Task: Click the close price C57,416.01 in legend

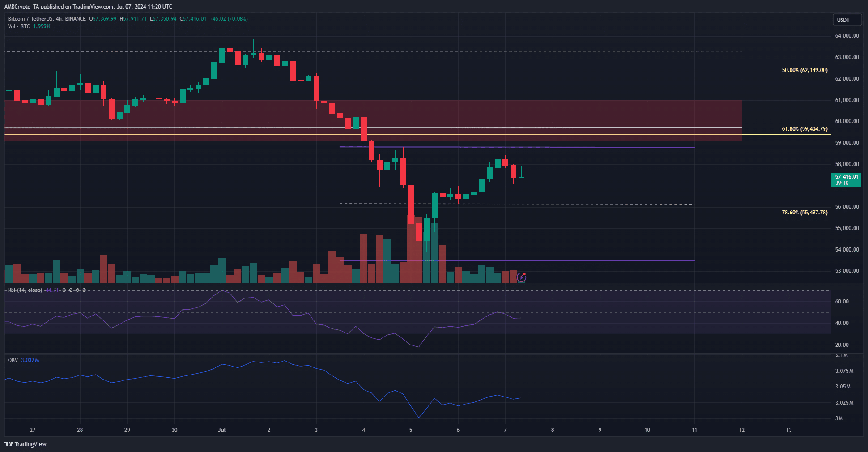Action: tap(193, 19)
